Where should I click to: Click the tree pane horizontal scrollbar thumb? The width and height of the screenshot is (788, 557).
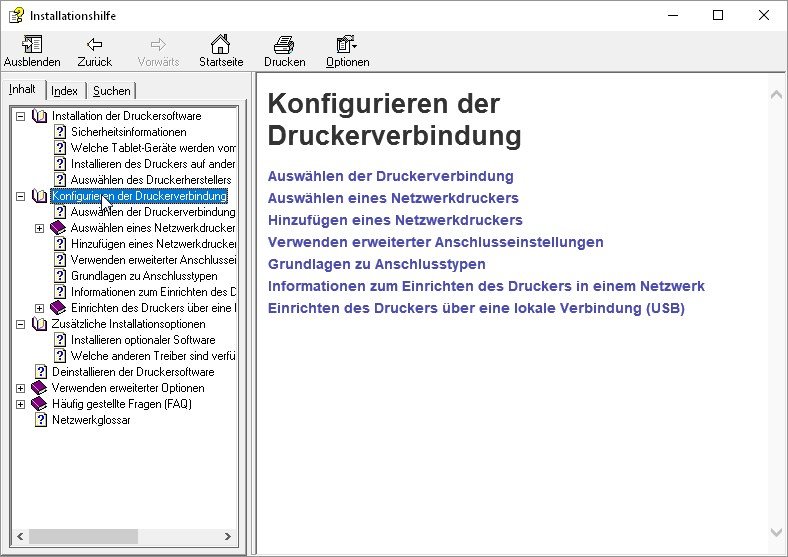(83, 536)
